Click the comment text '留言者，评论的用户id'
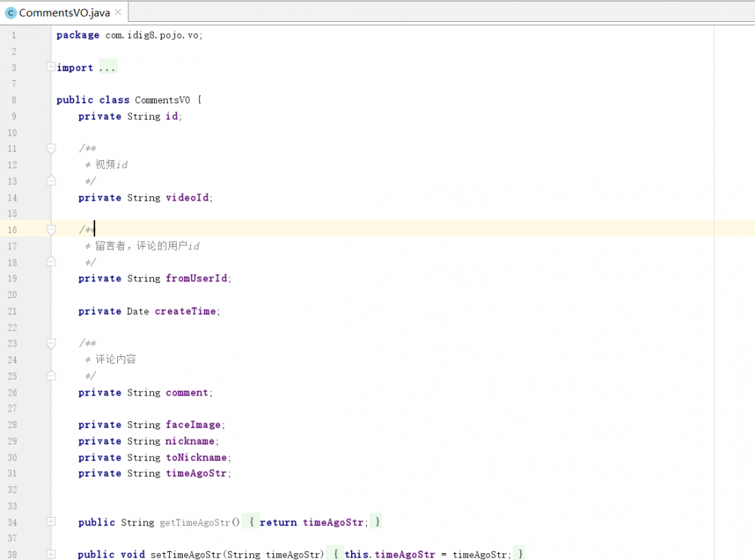Image resolution: width=755 pixels, height=560 pixels. [x=147, y=246]
